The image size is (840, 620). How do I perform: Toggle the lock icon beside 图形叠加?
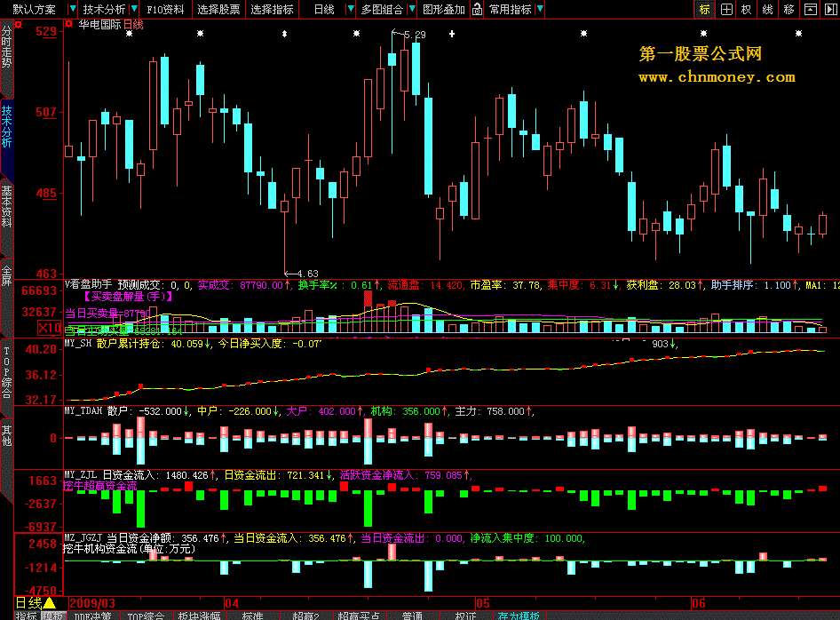477,10
